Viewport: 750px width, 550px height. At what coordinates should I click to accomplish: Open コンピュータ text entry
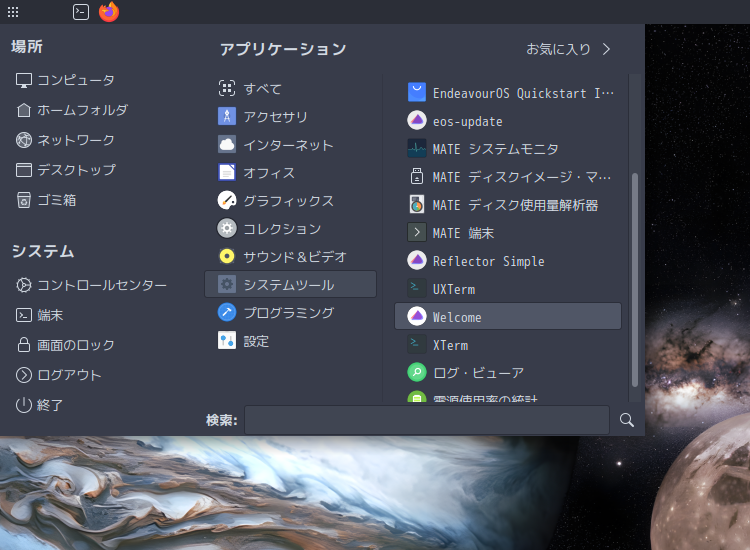(76, 80)
